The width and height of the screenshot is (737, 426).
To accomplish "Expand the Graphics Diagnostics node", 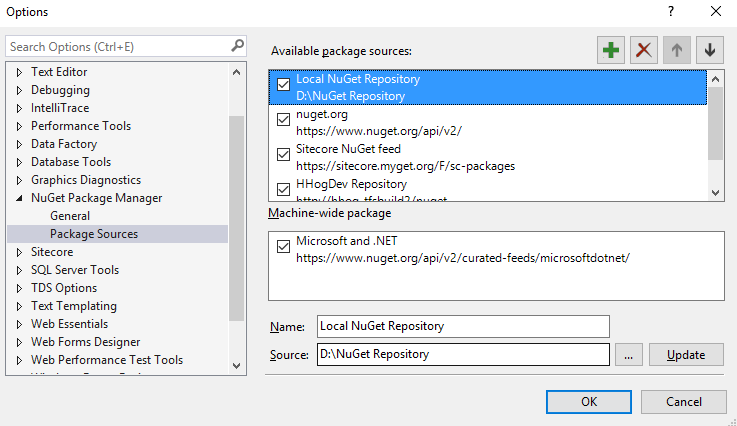I will coord(19,180).
